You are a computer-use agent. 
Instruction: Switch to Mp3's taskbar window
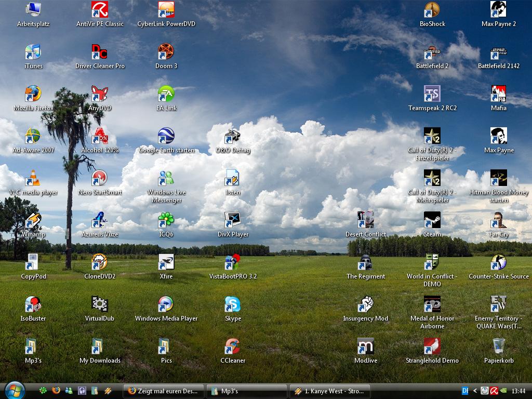coord(246,391)
